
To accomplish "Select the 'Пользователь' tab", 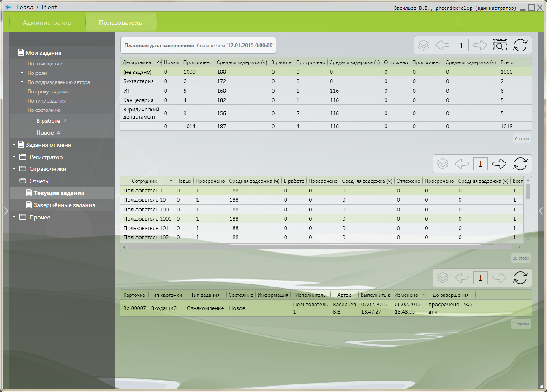I will [x=120, y=23].
